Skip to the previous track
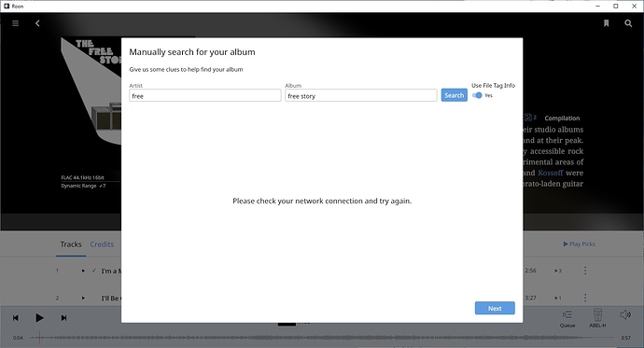This screenshot has width=644, height=348. pyautogui.click(x=16, y=317)
